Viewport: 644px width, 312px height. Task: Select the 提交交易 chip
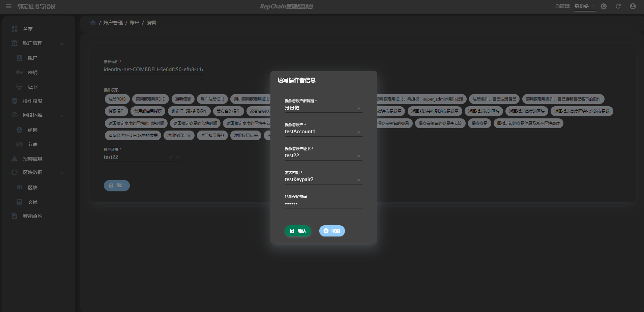tap(479, 123)
